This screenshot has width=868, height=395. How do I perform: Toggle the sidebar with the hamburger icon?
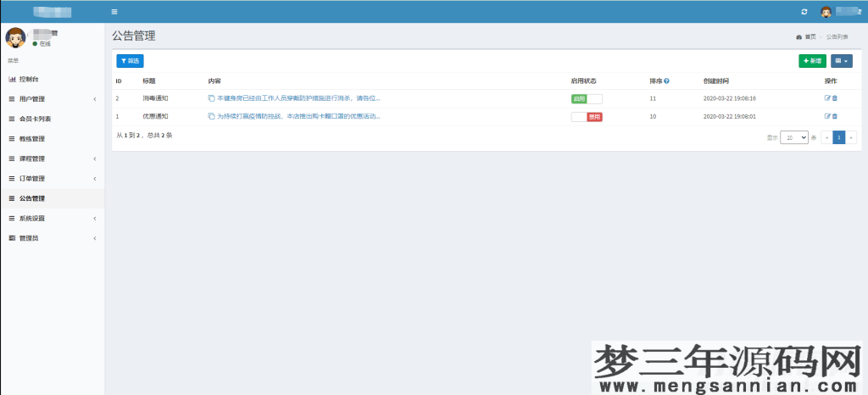coord(114,12)
